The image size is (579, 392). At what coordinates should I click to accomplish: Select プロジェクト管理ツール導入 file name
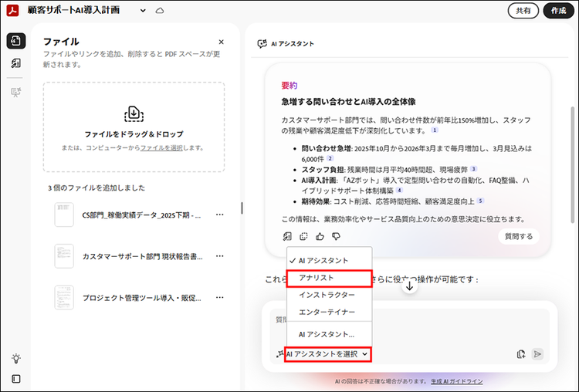click(141, 298)
